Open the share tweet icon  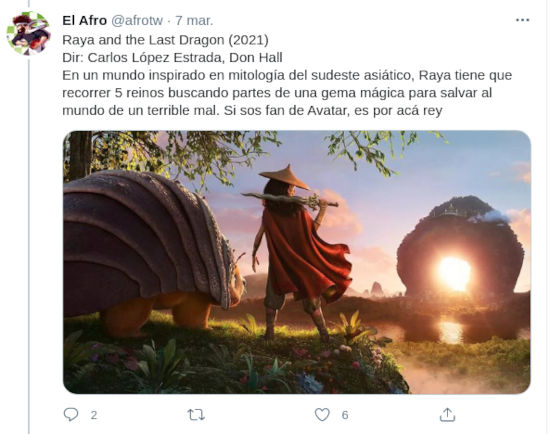click(x=447, y=414)
